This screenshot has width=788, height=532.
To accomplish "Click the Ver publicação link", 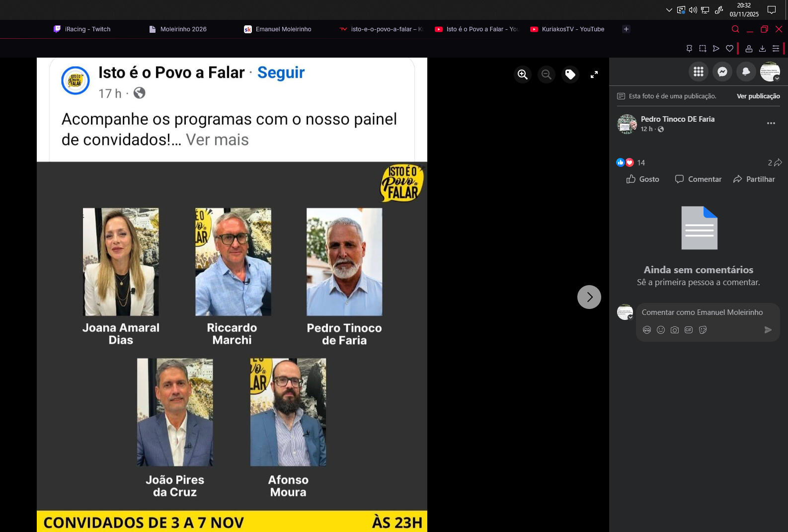I will tap(758, 96).
